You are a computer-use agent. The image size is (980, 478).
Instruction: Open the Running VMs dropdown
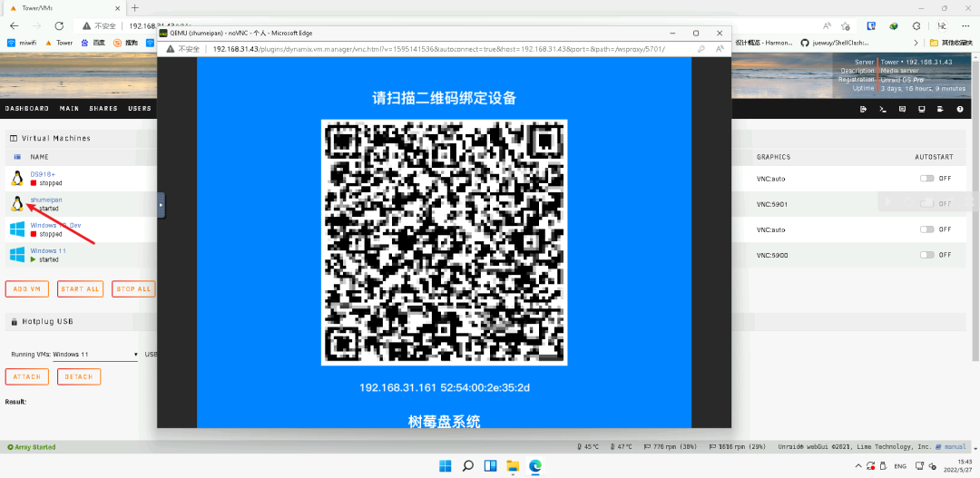(x=95, y=355)
